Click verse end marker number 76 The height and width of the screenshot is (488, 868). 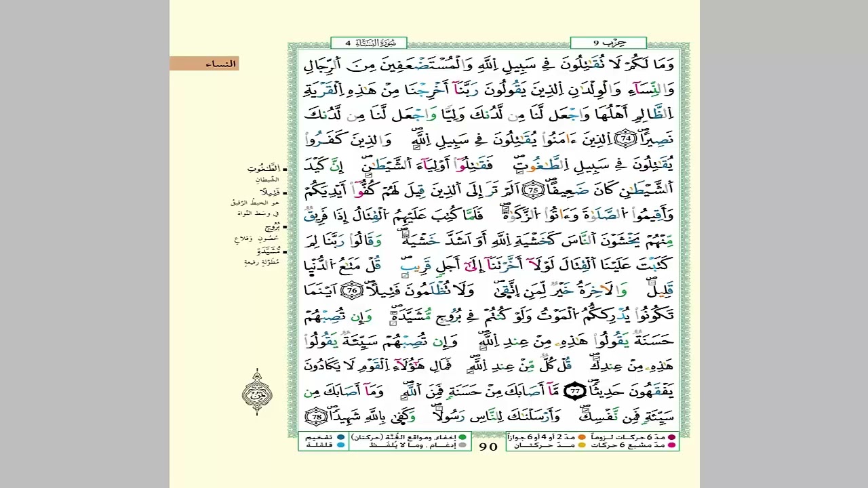[352, 291]
